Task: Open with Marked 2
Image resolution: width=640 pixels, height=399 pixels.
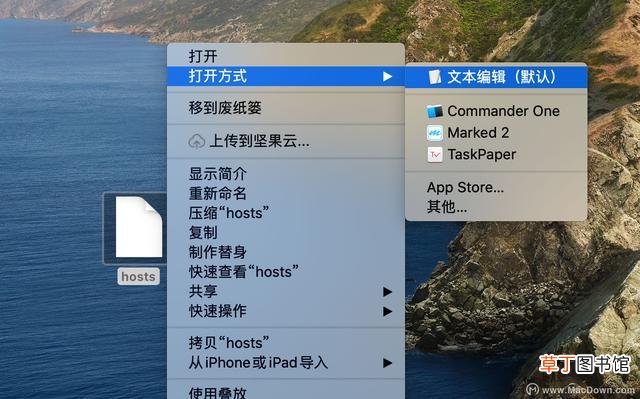Action: (496, 133)
